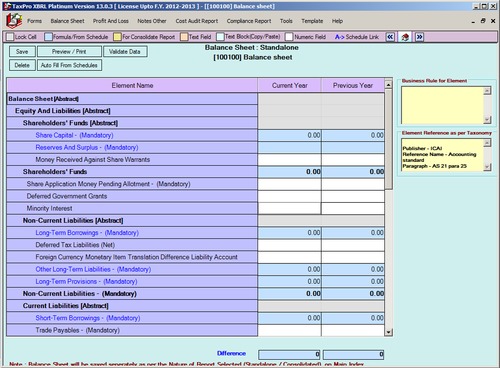Open the Long-Term Borrowings schedule link
The width and height of the screenshot is (500, 368).
[x=87, y=233]
